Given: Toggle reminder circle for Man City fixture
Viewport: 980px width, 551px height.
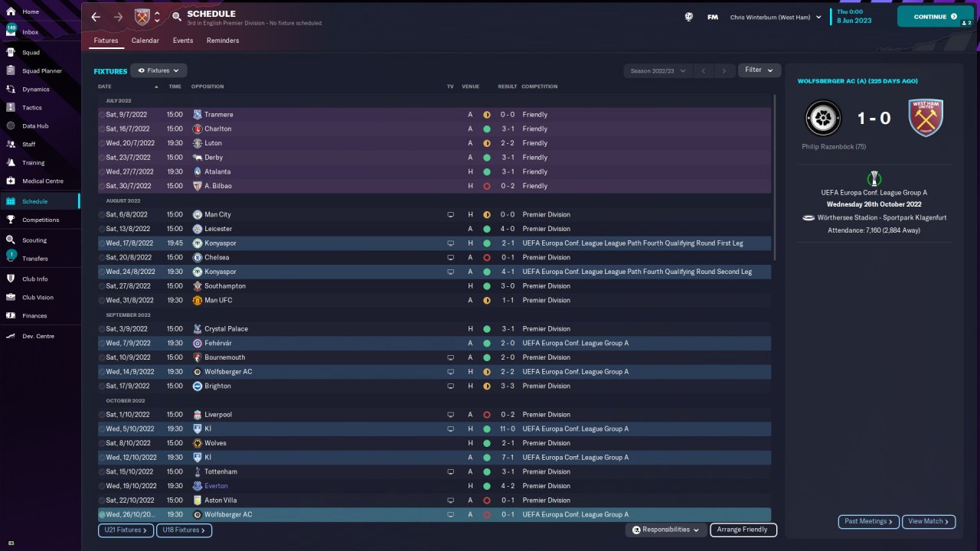Looking at the screenshot, I should (102, 215).
